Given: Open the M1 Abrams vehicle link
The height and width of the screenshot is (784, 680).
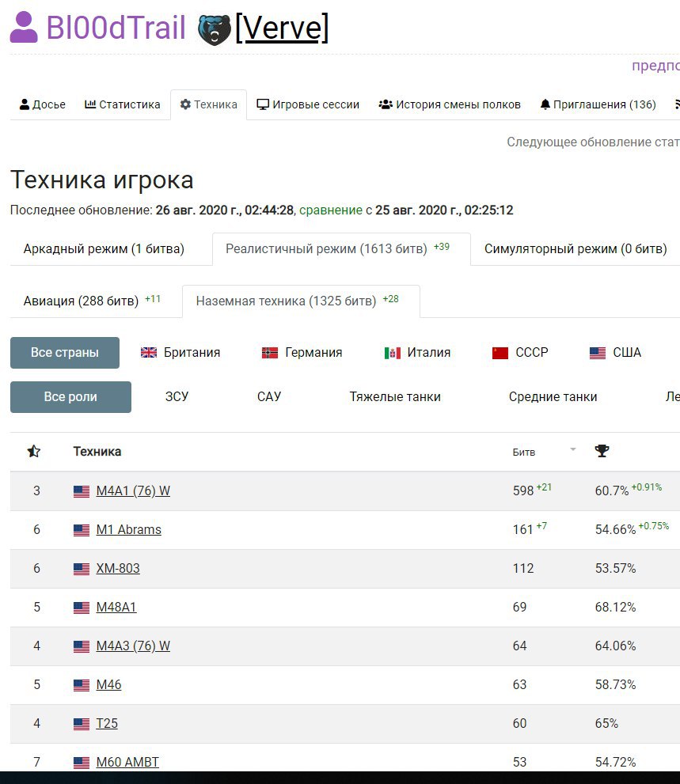Looking at the screenshot, I should coord(128,529).
